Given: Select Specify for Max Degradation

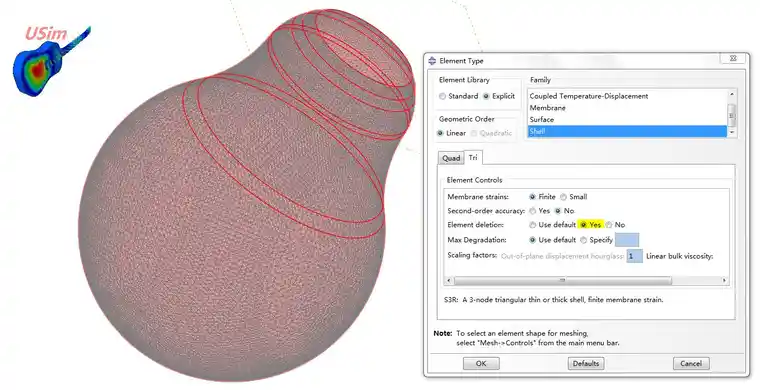Looking at the screenshot, I should 584,240.
